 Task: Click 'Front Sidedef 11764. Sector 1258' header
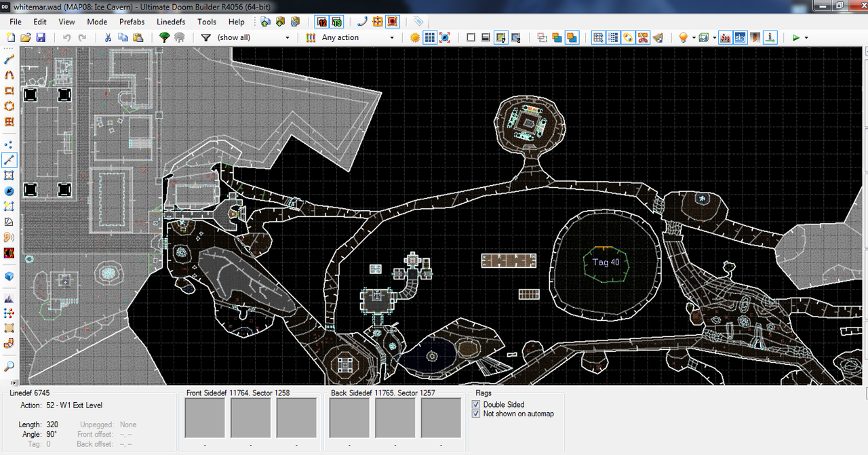click(238, 393)
